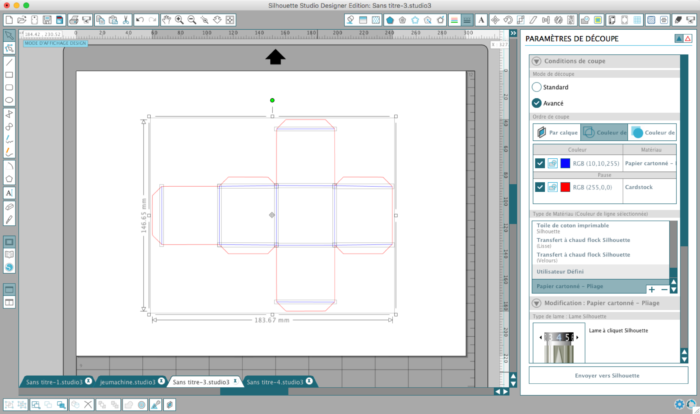Select the Avancé cut mode
This screenshot has width=700, height=414.
[x=537, y=103]
